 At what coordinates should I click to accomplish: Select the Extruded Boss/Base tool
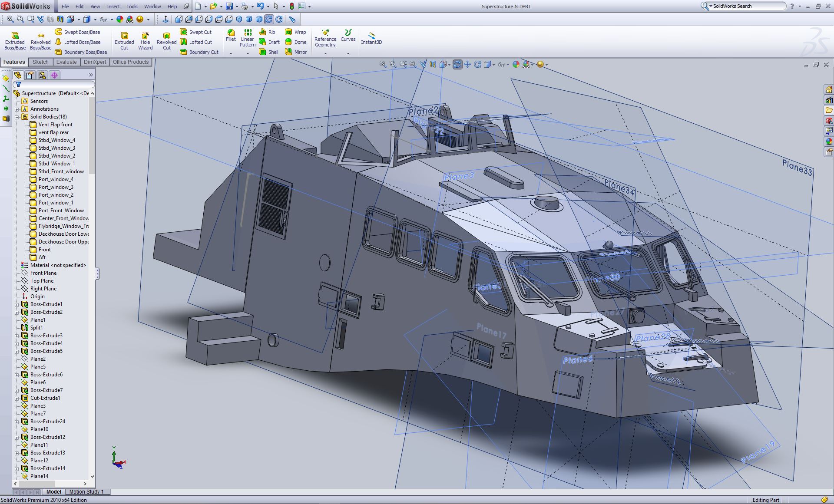[15, 41]
